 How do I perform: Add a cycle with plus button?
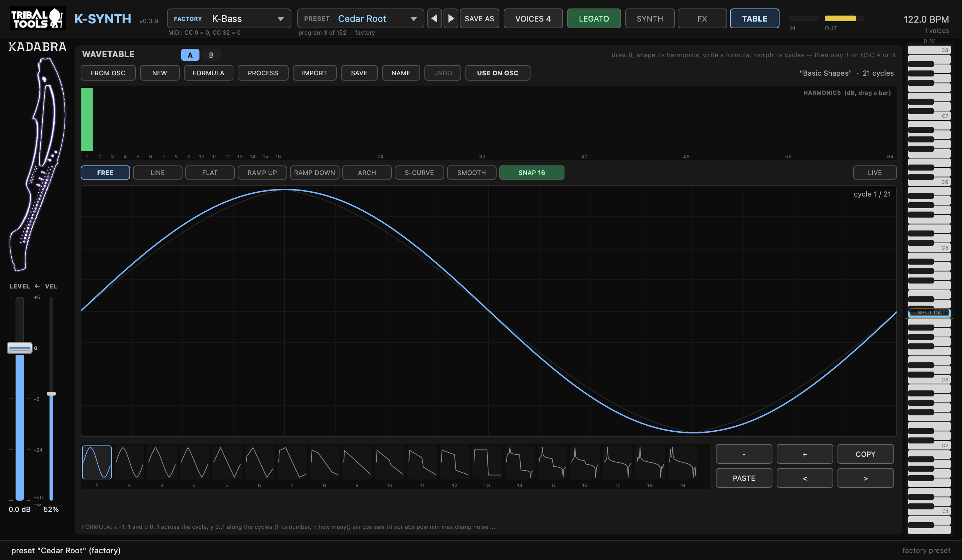click(805, 454)
